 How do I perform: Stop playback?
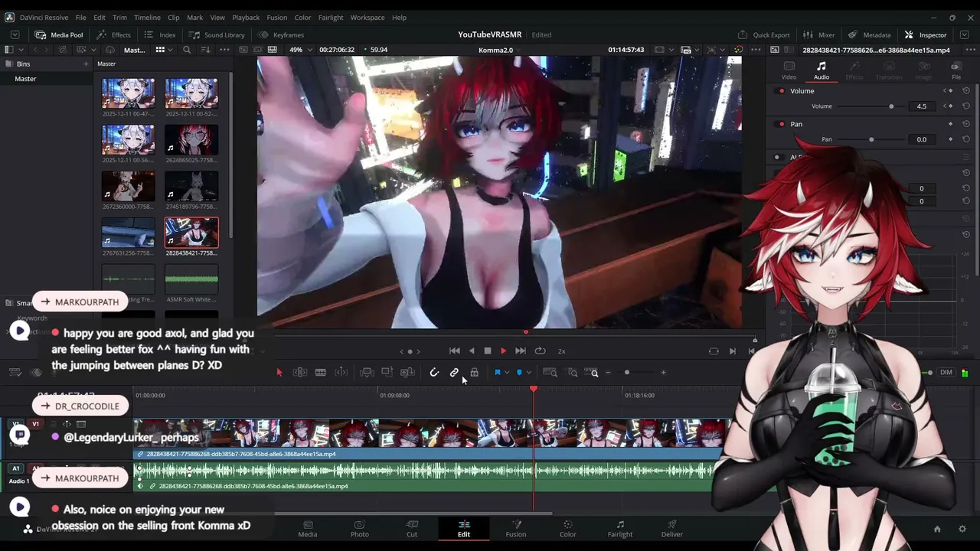coord(488,351)
